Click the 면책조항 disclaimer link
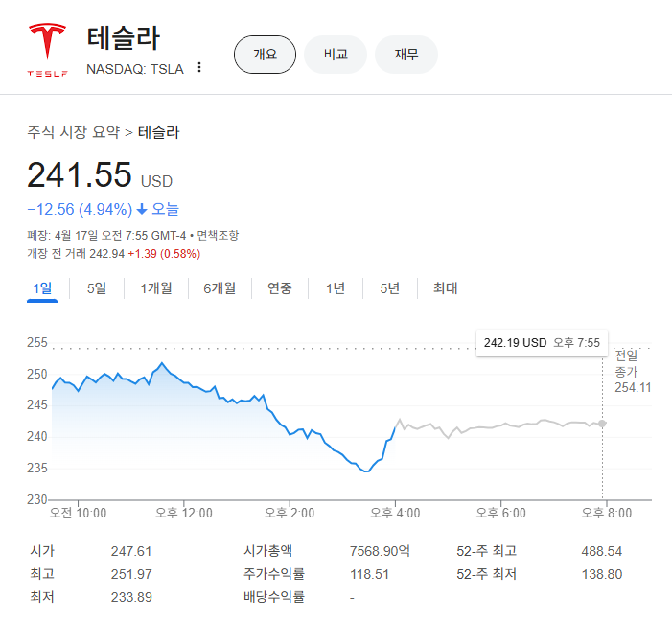672x620 pixels. (218, 235)
